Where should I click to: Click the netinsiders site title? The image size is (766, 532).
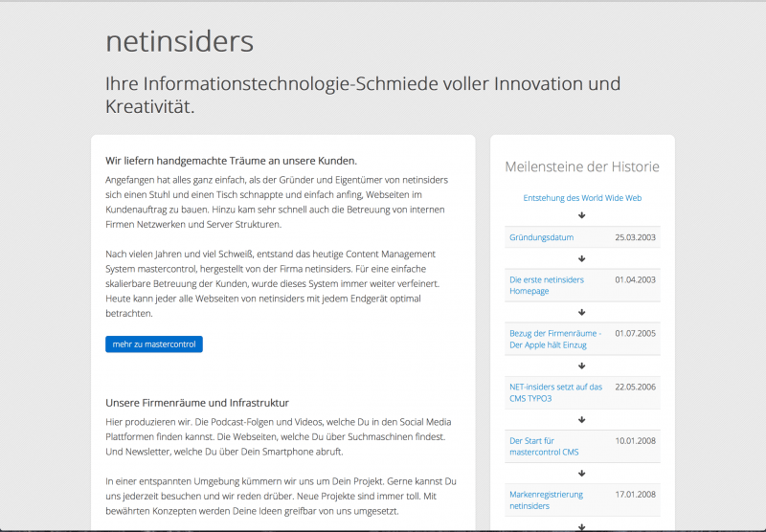pyautogui.click(x=179, y=41)
